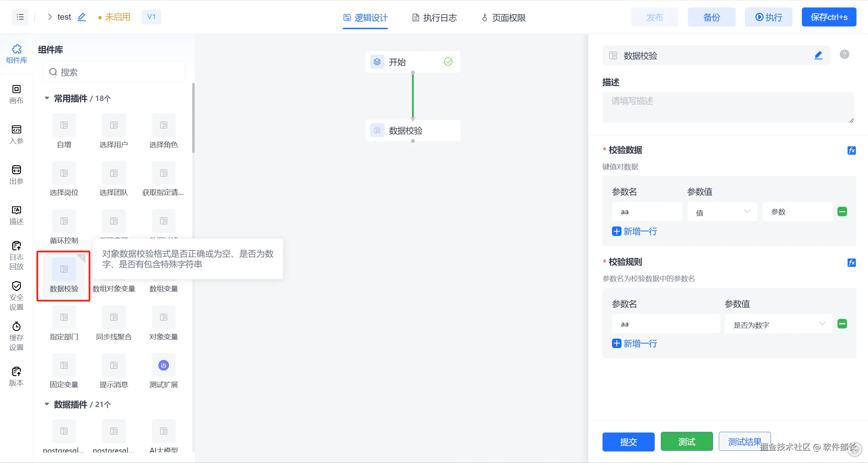Click the help question mark icon
Screen dimensions: 868x463
click(x=844, y=54)
